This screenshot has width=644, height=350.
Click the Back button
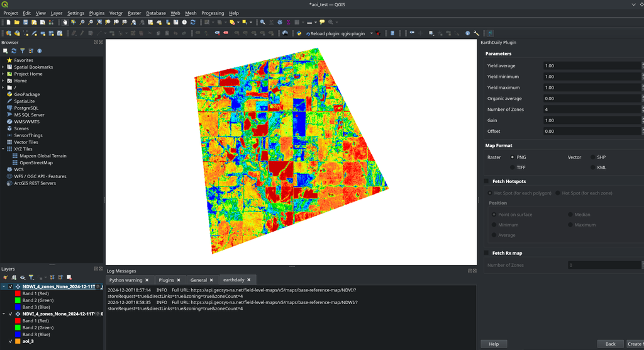(610, 344)
